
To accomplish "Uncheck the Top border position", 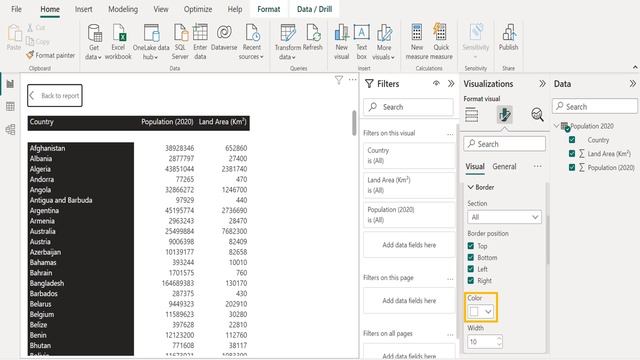I will tap(471, 246).
